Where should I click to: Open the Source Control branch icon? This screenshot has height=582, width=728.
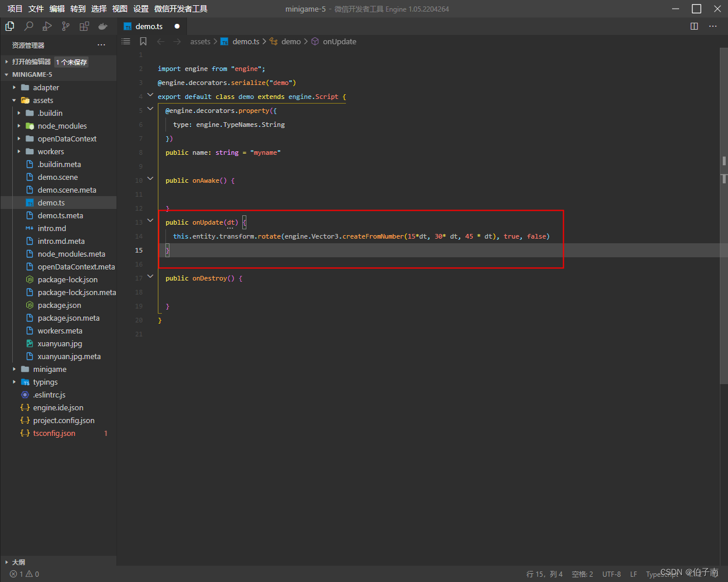click(66, 26)
